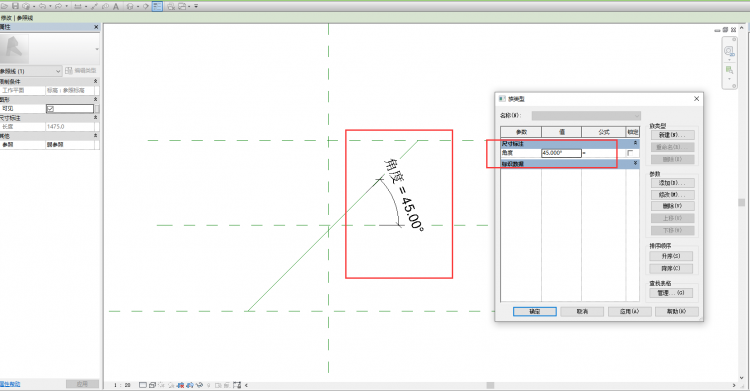Viewport: 750px width, 391px height.
Task: Collapse the 图形 section in Properties palette
Action: coord(96,100)
